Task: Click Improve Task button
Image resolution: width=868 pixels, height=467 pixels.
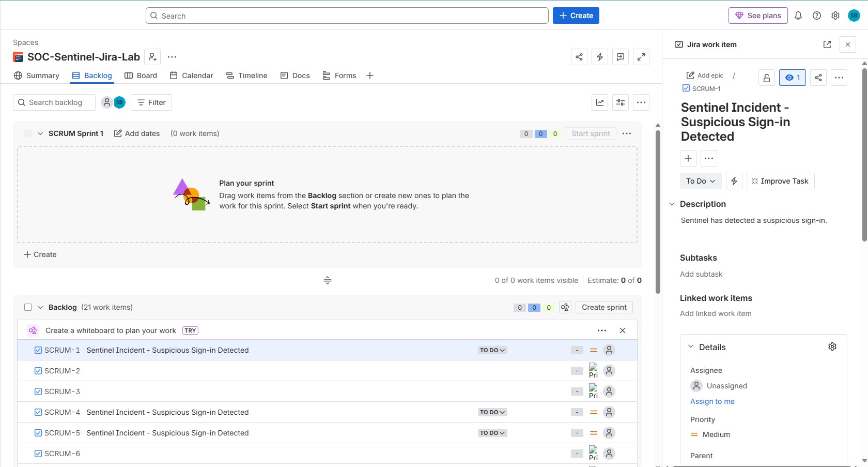Action: (x=780, y=181)
